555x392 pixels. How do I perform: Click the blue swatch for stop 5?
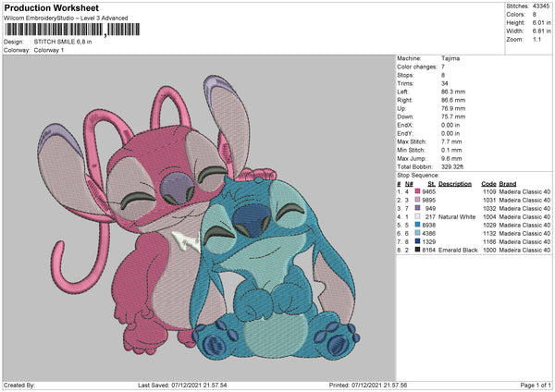(417, 225)
